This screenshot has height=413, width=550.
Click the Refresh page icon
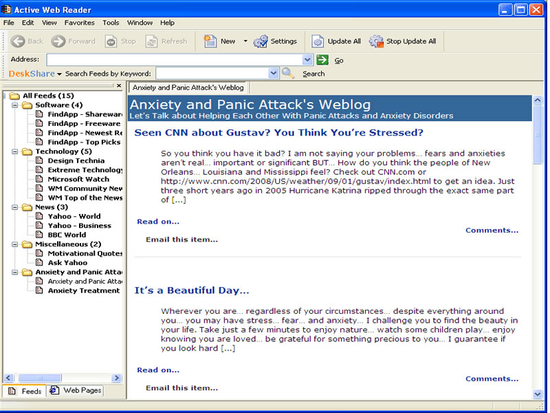(x=152, y=41)
